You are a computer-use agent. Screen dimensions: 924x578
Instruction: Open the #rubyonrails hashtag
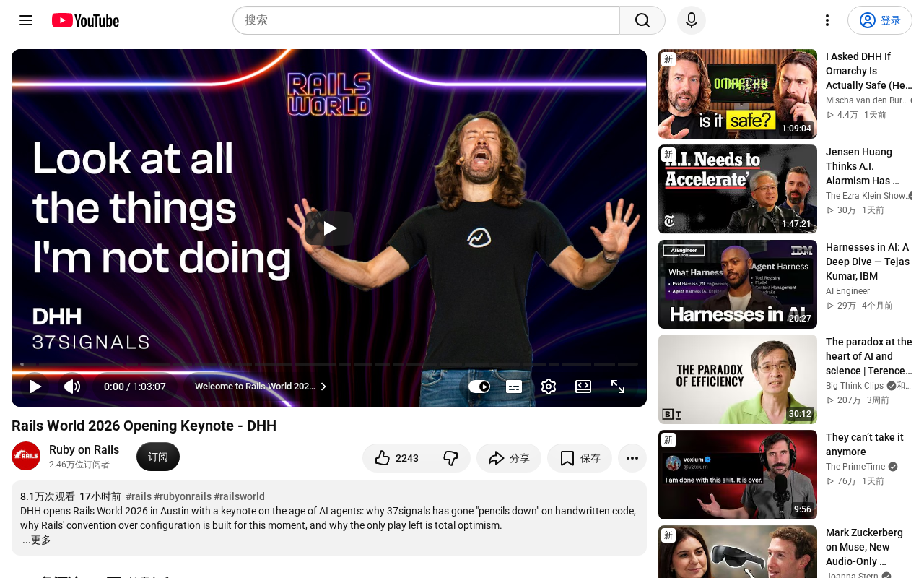point(183,496)
